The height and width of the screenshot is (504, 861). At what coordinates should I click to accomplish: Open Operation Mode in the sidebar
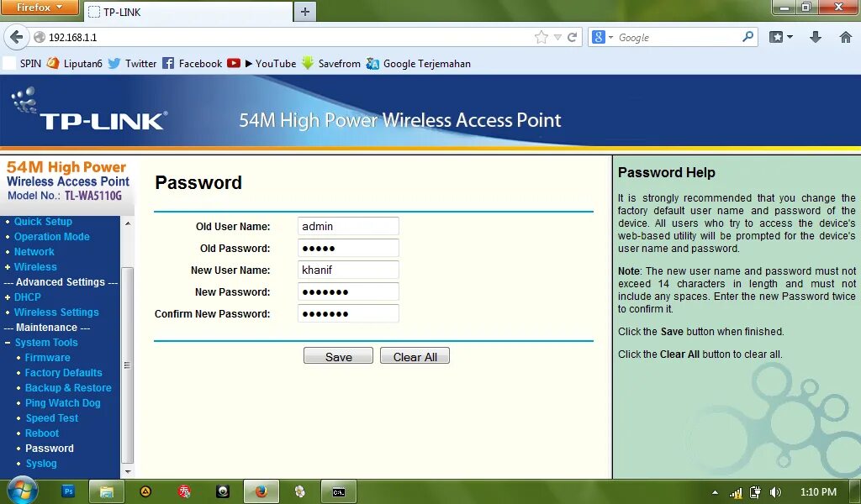pyautogui.click(x=51, y=237)
